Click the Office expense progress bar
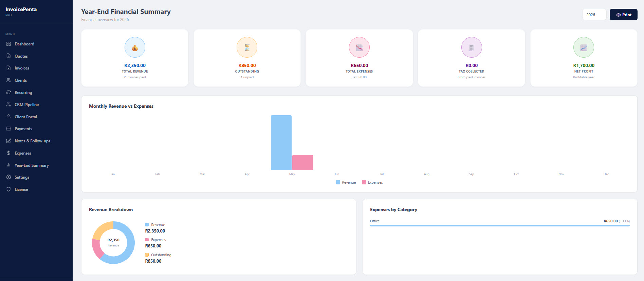Screen dimensions: 644x281 point(500,225)
